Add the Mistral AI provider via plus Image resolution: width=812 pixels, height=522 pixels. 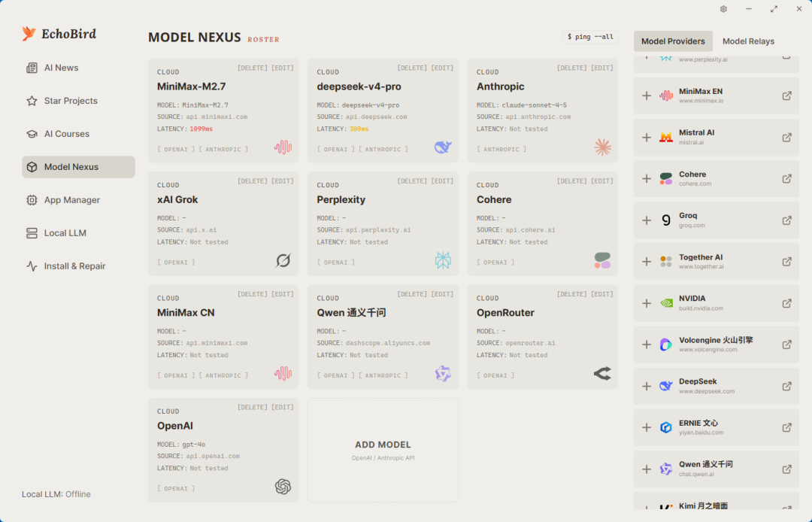[647, 137]
